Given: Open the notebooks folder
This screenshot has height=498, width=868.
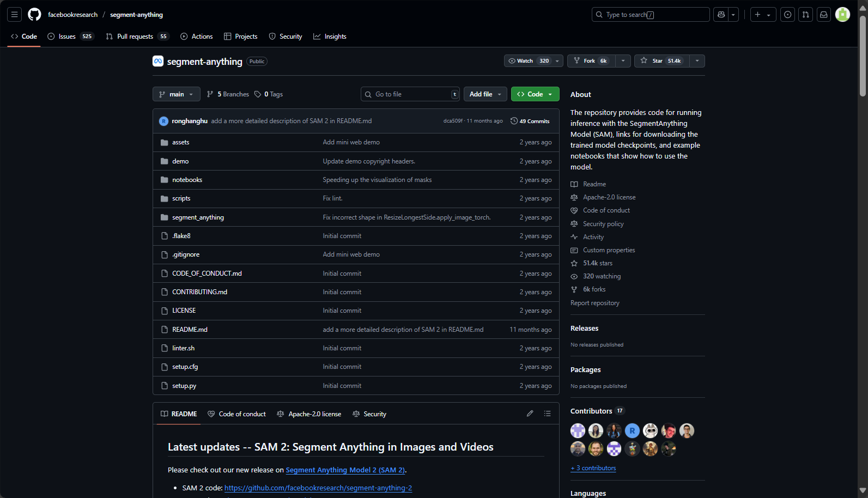Looking at the screenshot, I should click(187, 180).
